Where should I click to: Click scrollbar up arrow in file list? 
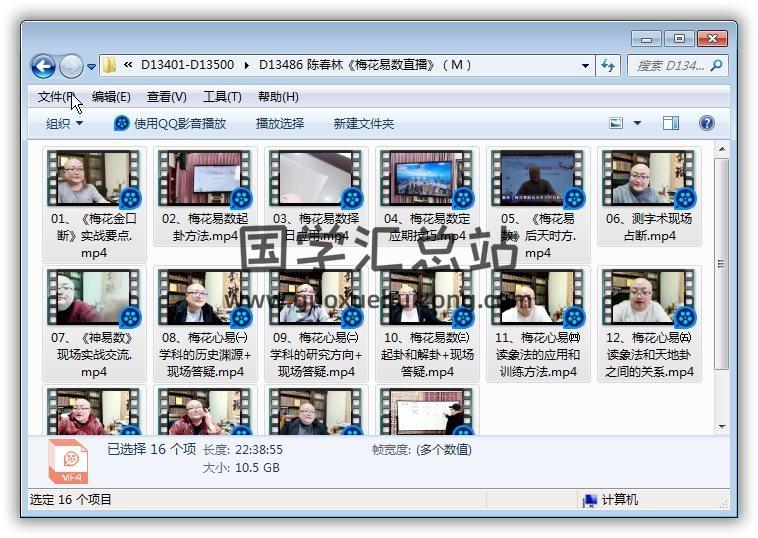pyautogui.click(x=721, y=149)
